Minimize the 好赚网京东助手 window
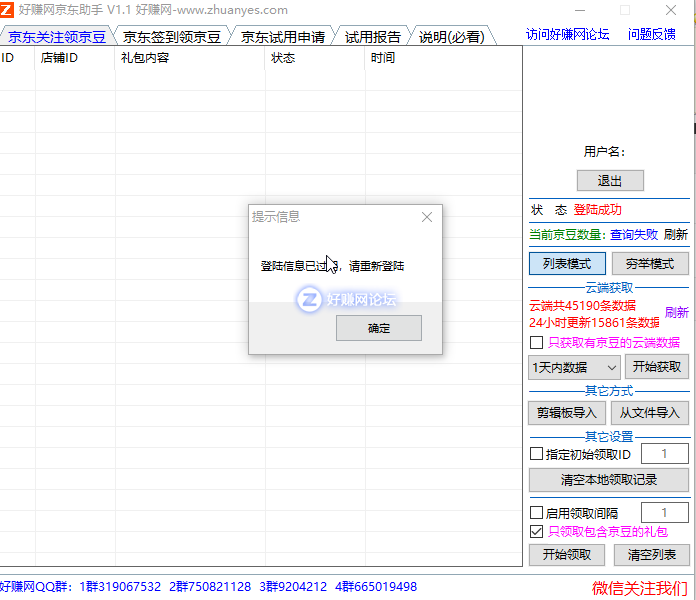Screen dimensions: 696x600 click(580, 10)
